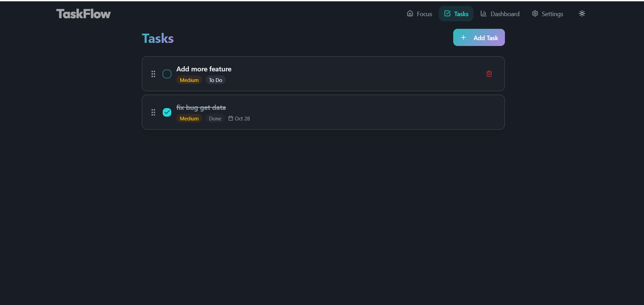Open the 'fix bug get data' task title
The image size is (644, 305).
(x=201, y=108)
